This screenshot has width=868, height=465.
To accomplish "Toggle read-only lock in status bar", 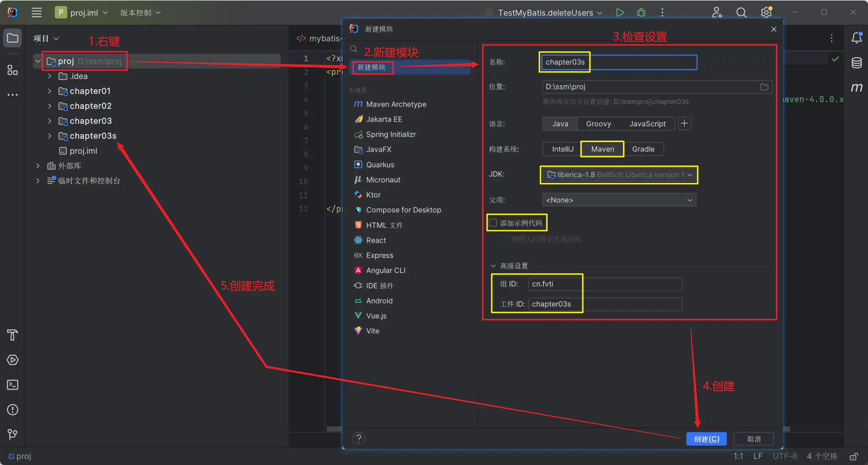I will click(x=854, y=456).
